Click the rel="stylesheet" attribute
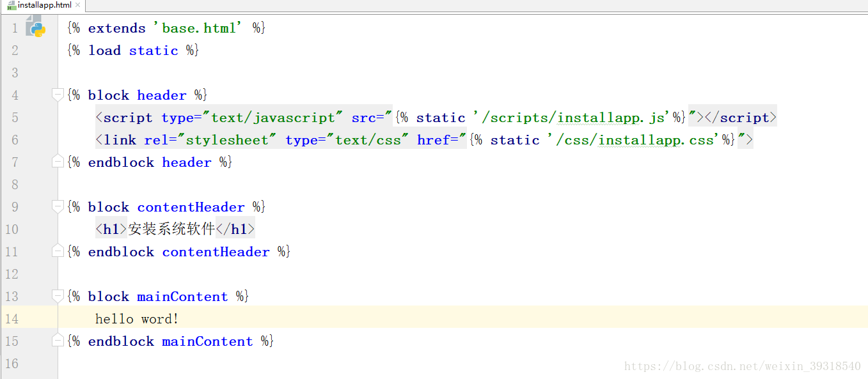The height and width of the screenshot is (379, 868). click(211, 140)
